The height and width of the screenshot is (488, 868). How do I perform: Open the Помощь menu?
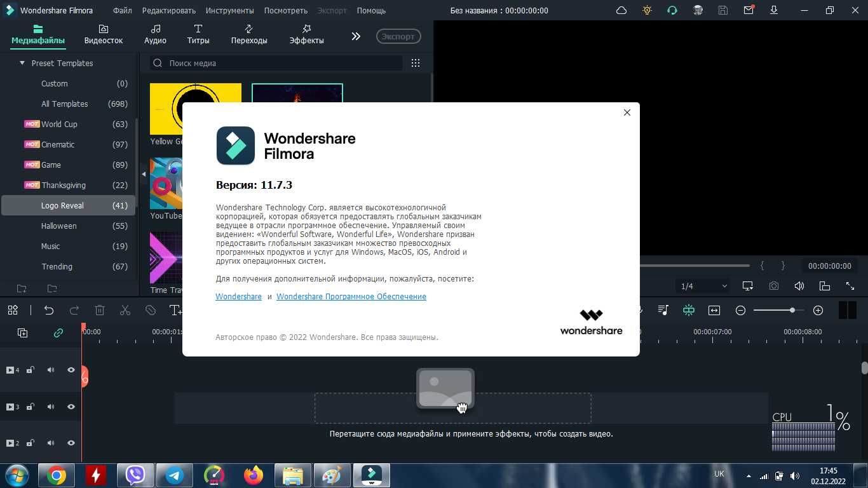tap(371, 10)
